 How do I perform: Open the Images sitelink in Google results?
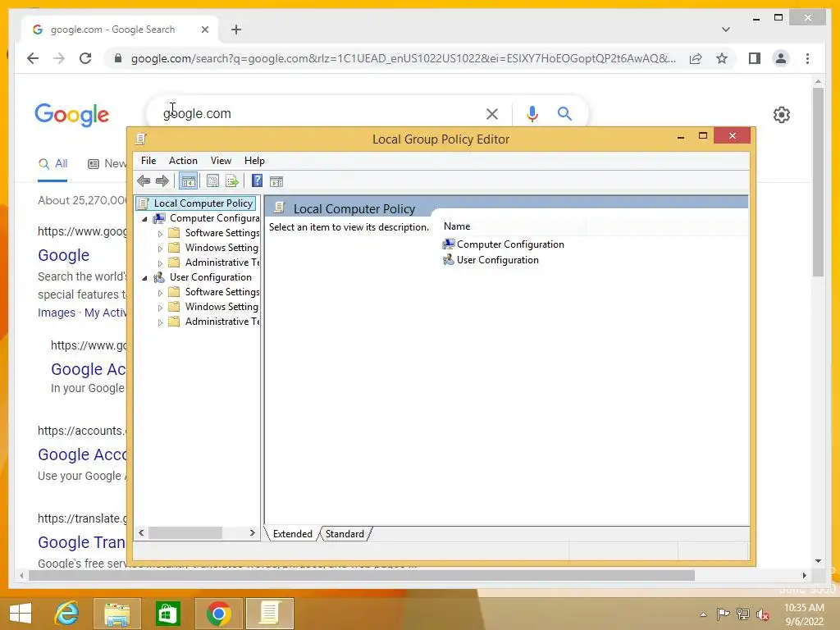coord(57,313)
